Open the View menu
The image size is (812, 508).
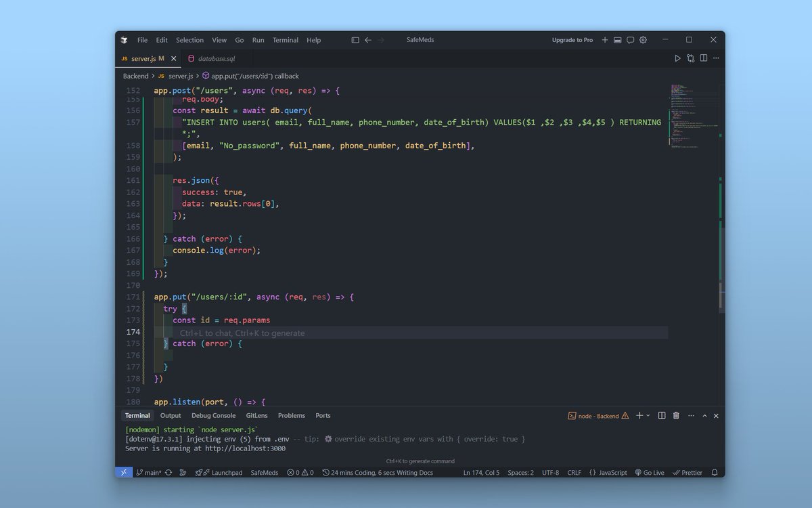point(219,40)
